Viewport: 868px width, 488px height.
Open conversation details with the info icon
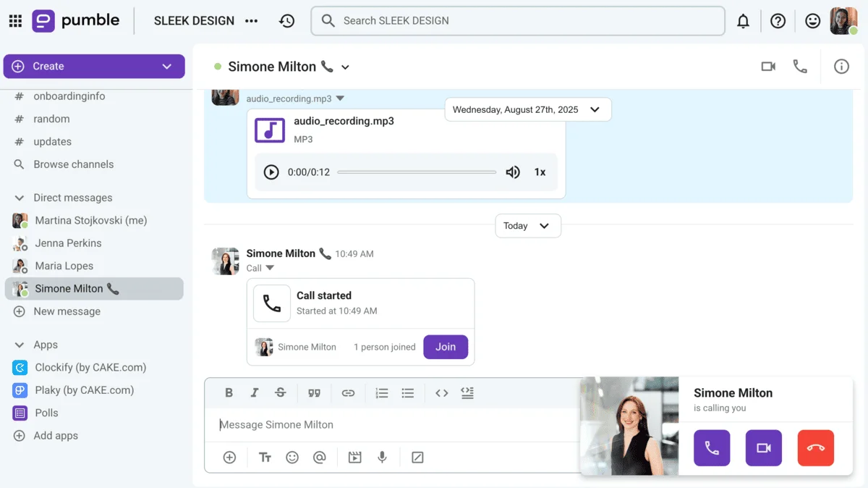pyautogui.click(x=841, y=65)
